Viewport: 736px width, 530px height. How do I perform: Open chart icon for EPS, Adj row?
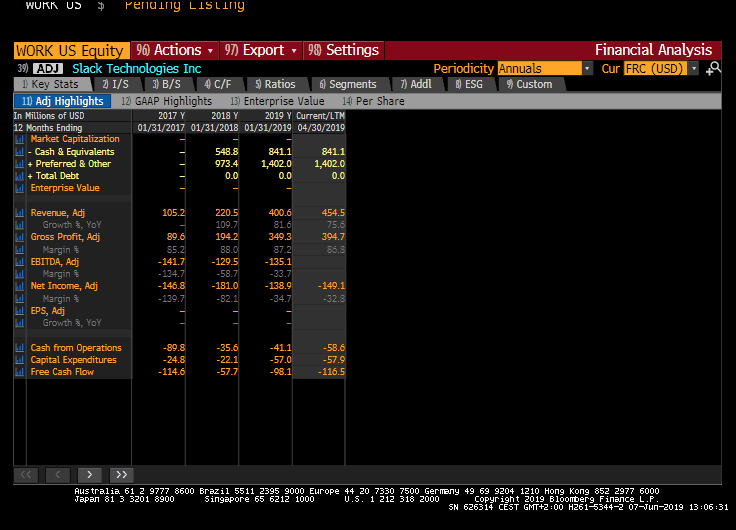click(20, 311)
